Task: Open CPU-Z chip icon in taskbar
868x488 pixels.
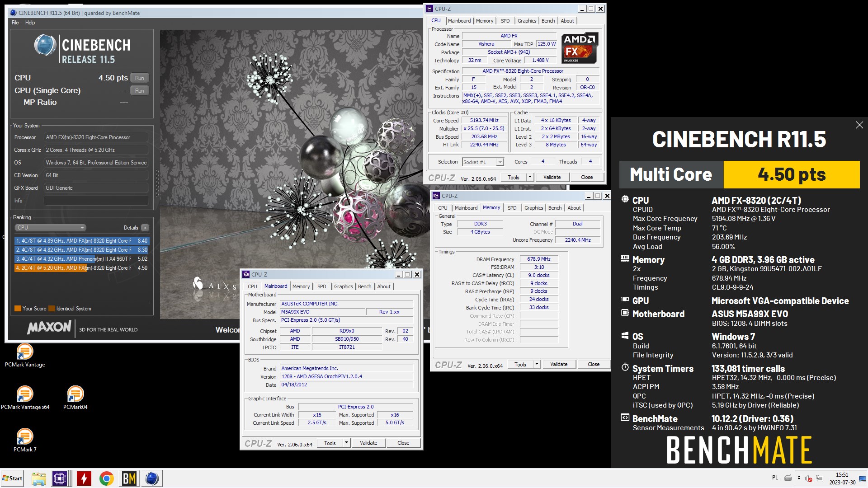Action: tap(60, 479)
